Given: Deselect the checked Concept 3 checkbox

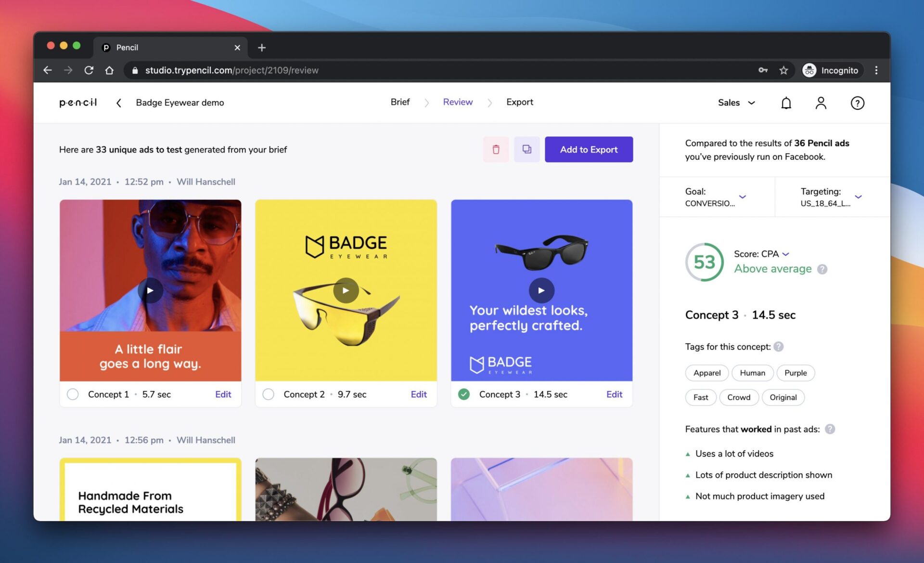Looking at the screenshot, I should pyautogui.click(x=464, y=394).
